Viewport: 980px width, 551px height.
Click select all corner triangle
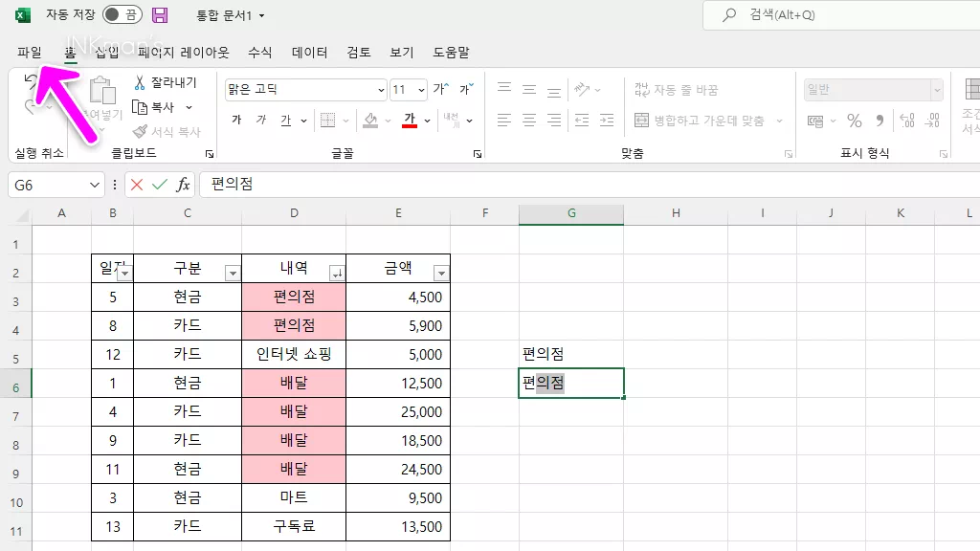[23, 216]
